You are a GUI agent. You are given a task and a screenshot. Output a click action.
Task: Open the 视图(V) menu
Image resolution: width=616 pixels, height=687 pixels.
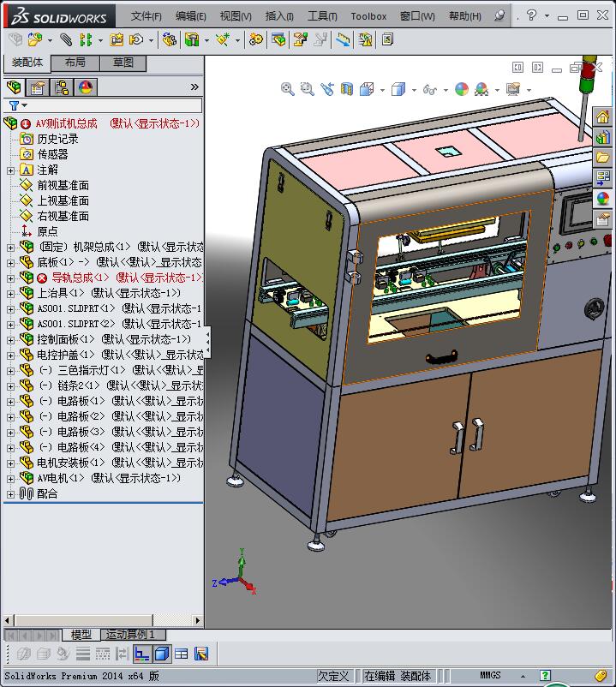pos(236,16)
